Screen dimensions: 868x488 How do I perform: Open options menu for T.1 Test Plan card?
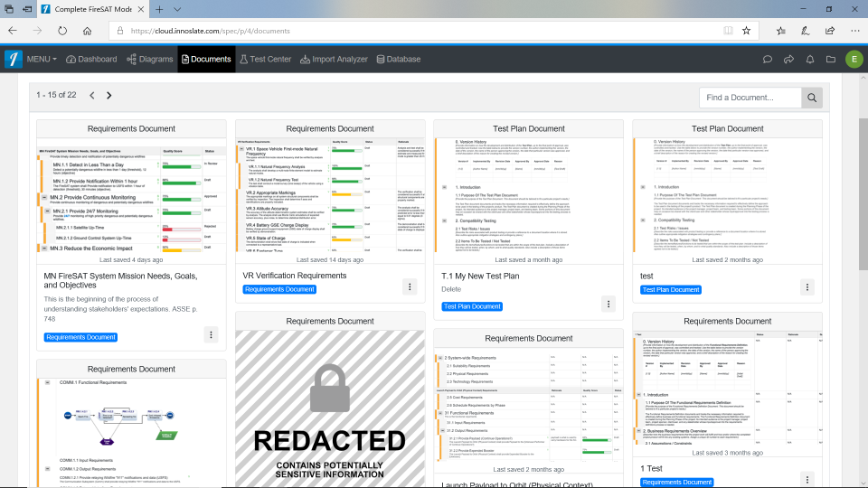(x=609, y=304)
